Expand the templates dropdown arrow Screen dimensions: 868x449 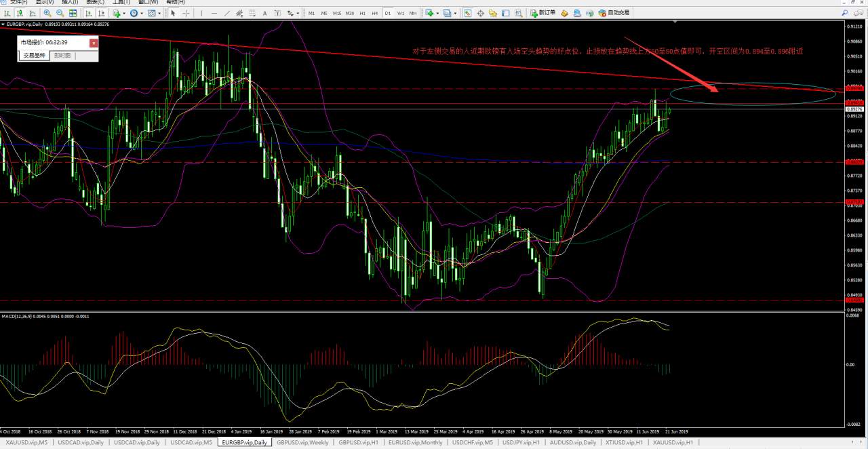159,13
